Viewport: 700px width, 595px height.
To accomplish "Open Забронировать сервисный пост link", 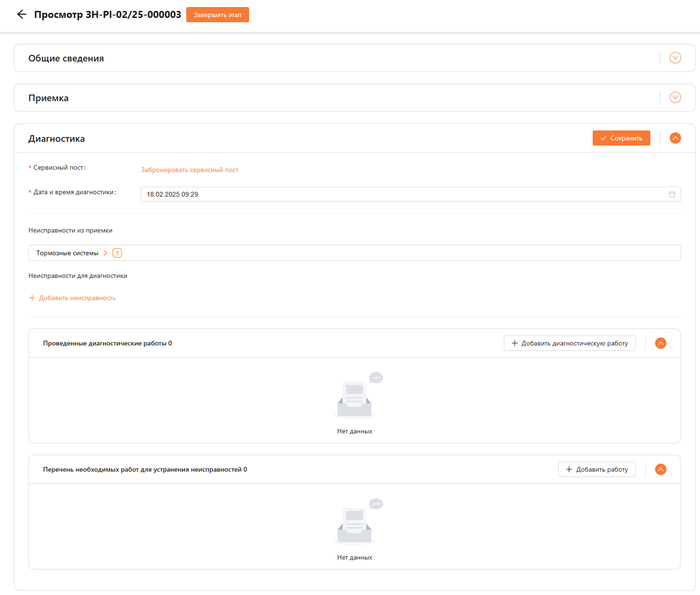I will (x=190, y=170).
